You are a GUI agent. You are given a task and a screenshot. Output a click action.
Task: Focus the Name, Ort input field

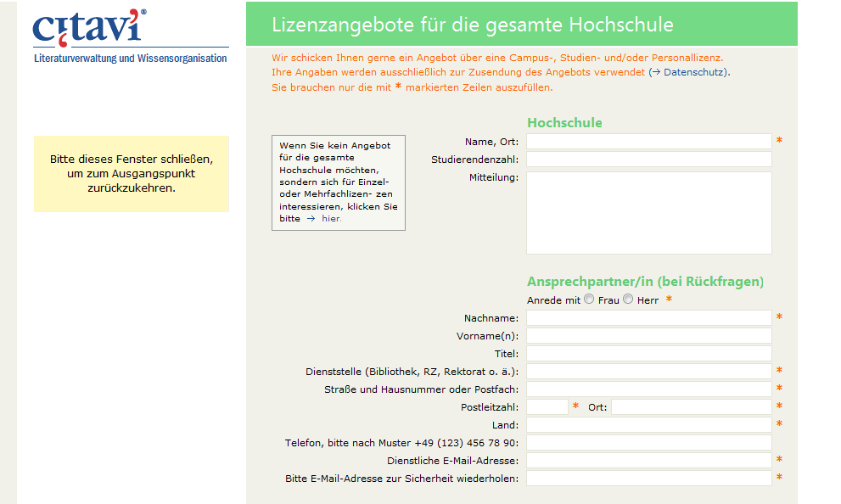649,142
